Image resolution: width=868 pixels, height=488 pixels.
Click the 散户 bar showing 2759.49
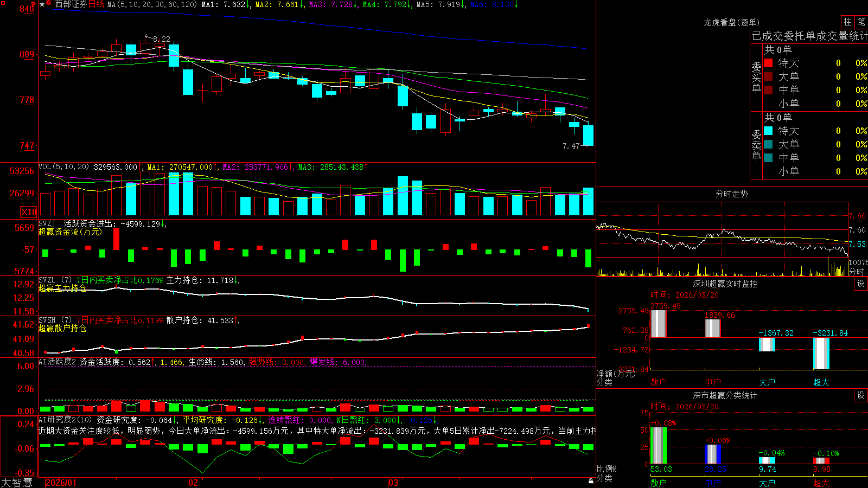[658, 324]
